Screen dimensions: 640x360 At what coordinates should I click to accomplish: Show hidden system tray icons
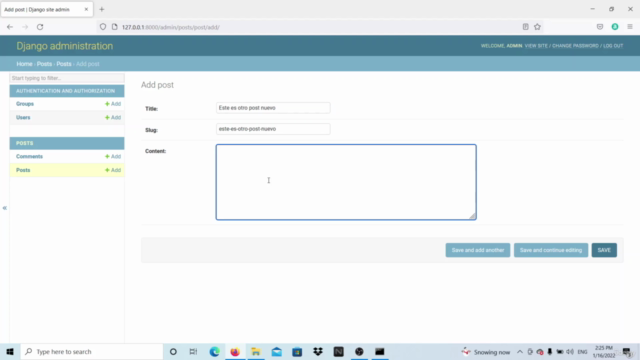pyautogui.click(x=520, y=352)
